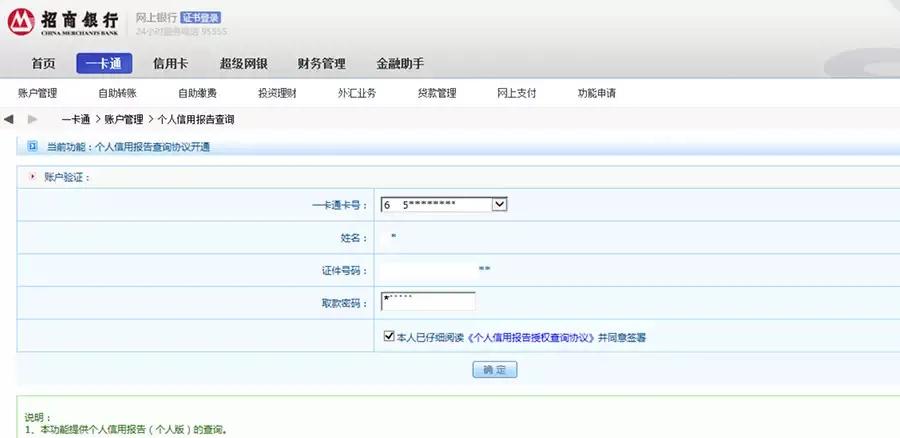The height and width of the screenshot is (438, 900).
Task: Click the 账户验证 section heading
Action: tap(67, 178)
